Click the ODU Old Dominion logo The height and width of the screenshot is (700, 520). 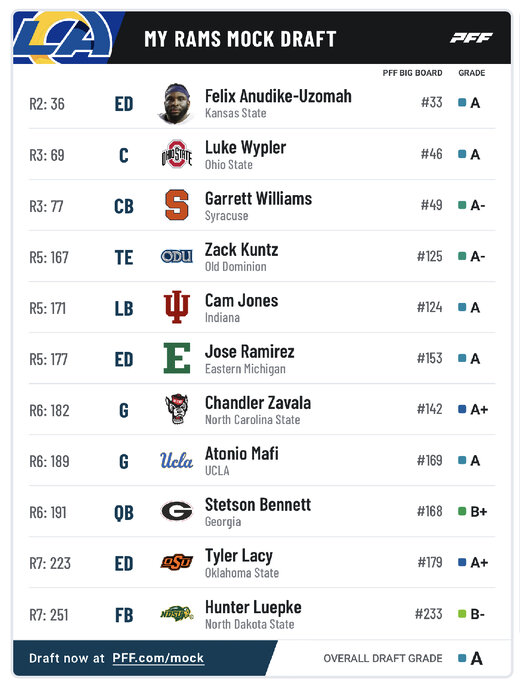(x=177, y=256)
